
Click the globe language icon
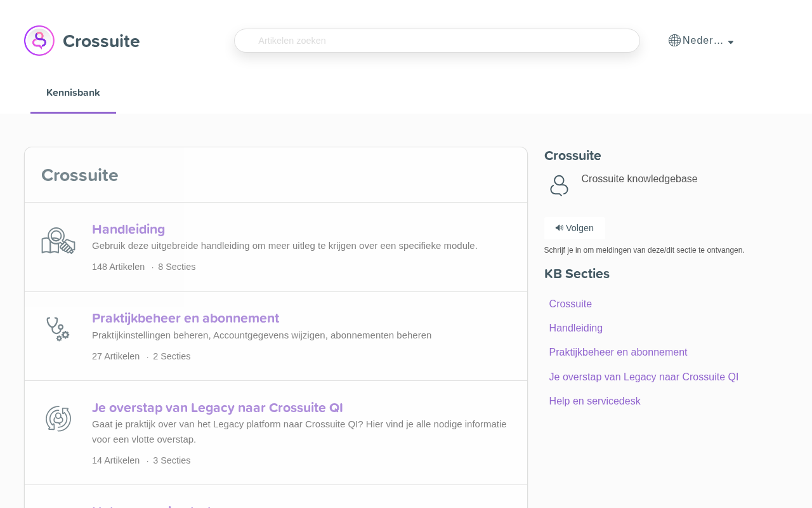(x=674, y=41)
